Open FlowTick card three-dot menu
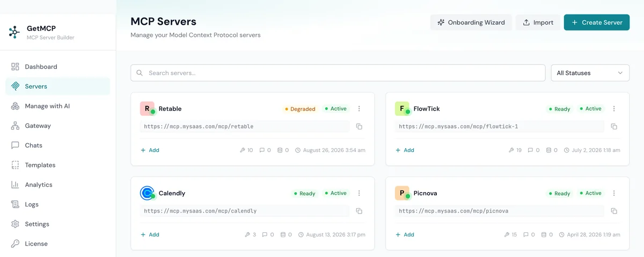The width and height of the screenshot is (644, 257). [614, 108]
